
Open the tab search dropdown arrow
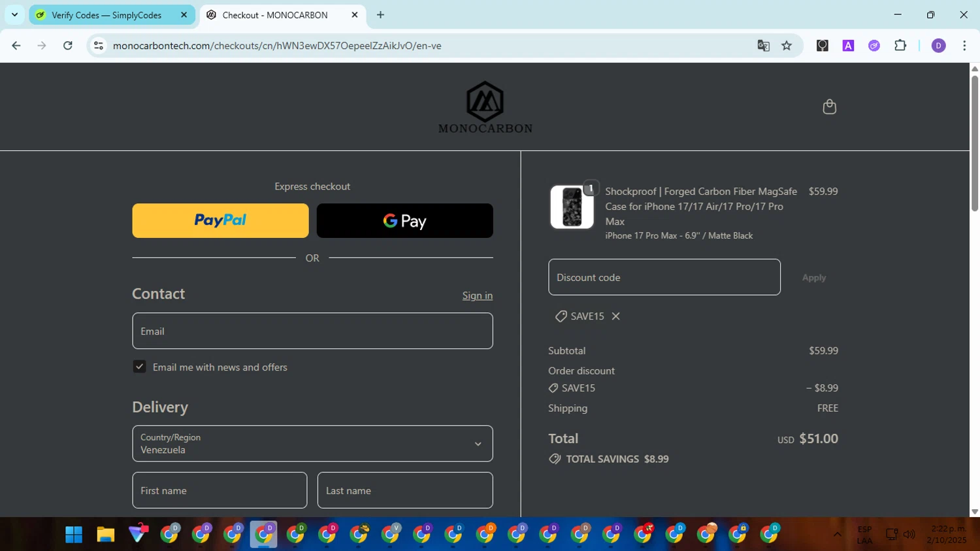click(14, 15)
